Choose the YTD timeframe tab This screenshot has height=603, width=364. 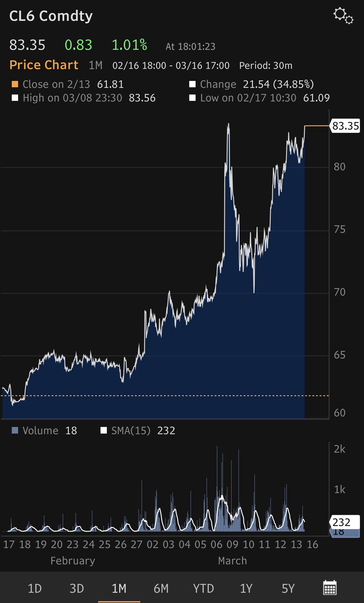(203, 589)
